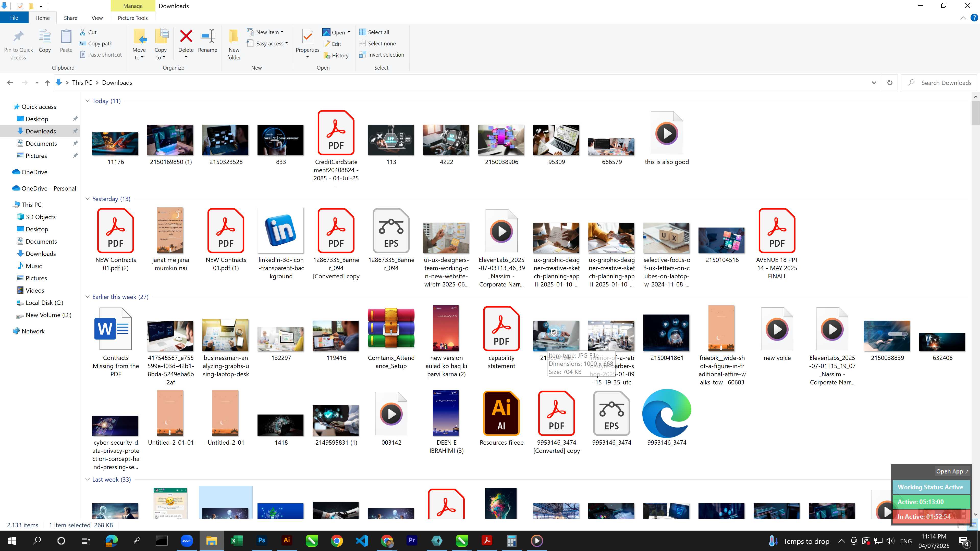980x551 pixels.
Task: Open the notification center icon
Action: pyautogui.click(x=964, y=540)
